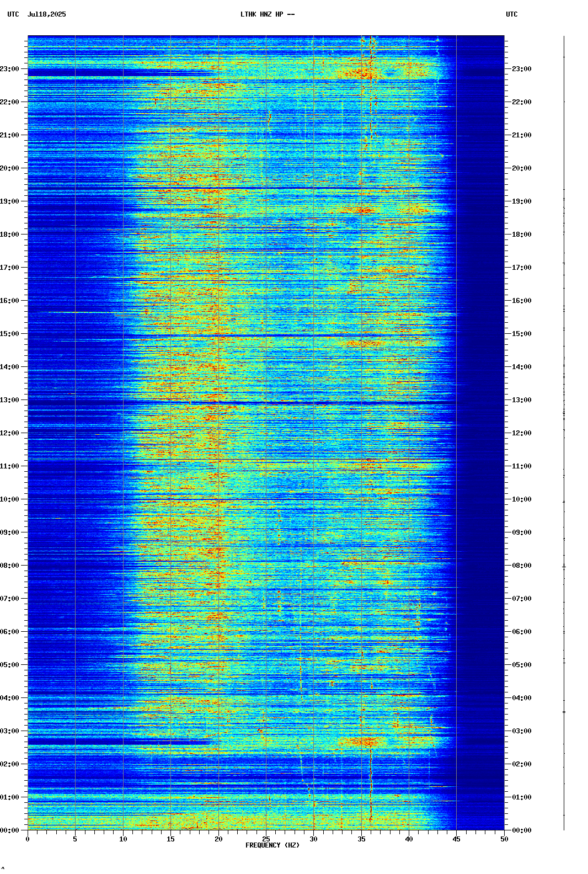Click 11:00 on the left time axis
This screenshot has width=588, height=874.
tap(9, 466)
